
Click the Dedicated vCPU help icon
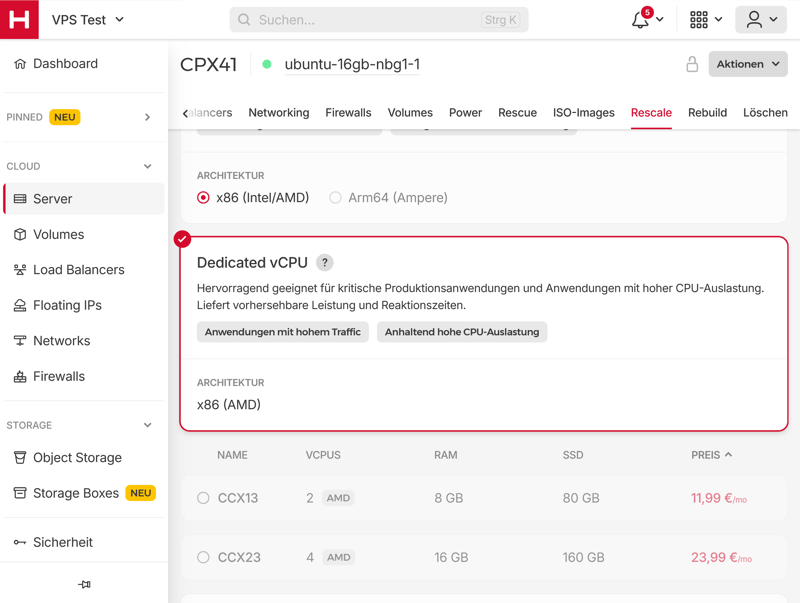coord(325,263)
